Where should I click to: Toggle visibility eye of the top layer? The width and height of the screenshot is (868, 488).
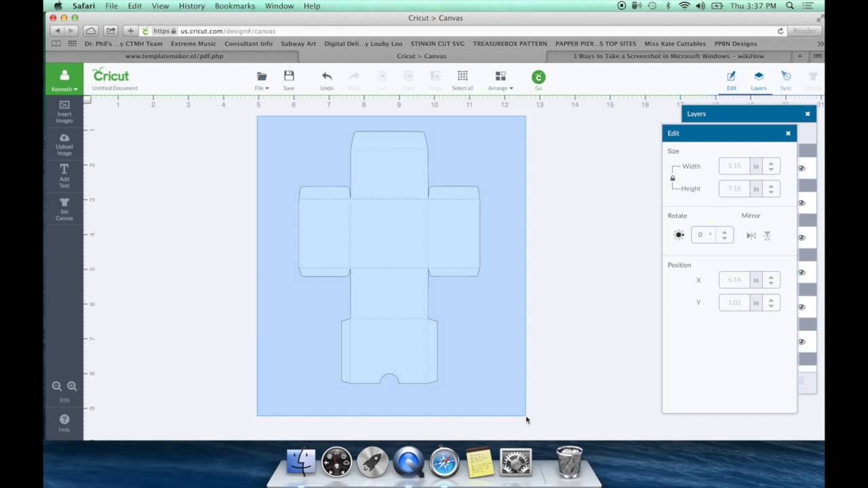(802, 168)
